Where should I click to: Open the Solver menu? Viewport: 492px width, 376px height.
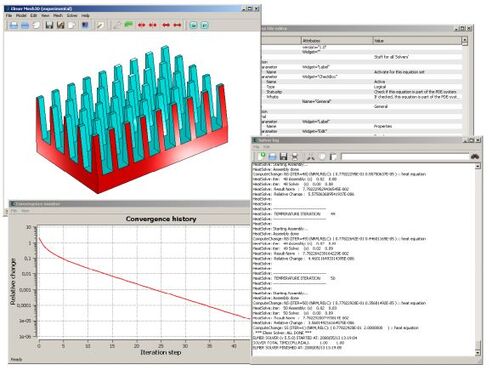(72, 16)
